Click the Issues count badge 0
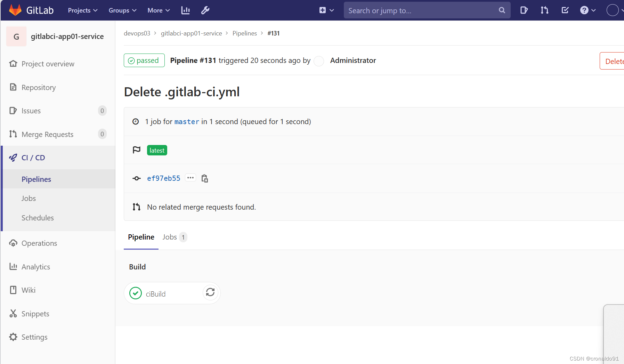This screenshot has height=364, width=624. pyautogui.click(x=102, y=111)
